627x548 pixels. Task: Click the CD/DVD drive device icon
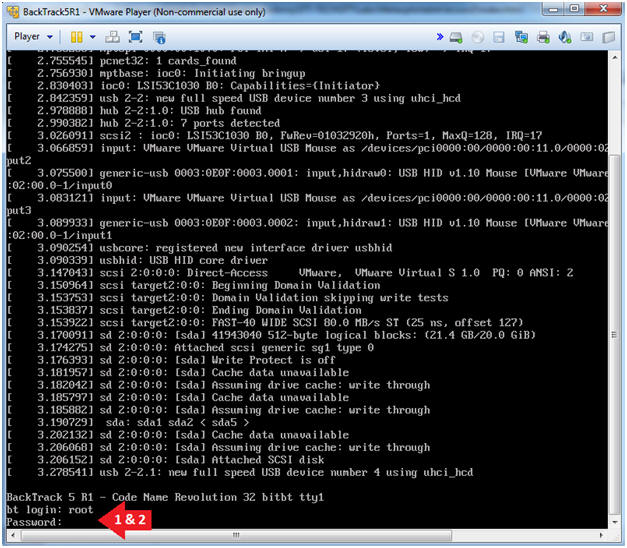[478, 37]
